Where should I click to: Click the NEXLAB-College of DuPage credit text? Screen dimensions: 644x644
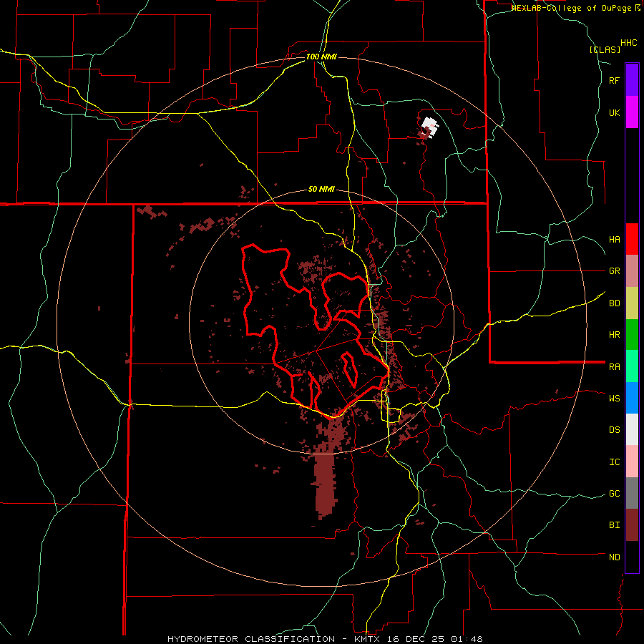(x=571, y=8)
